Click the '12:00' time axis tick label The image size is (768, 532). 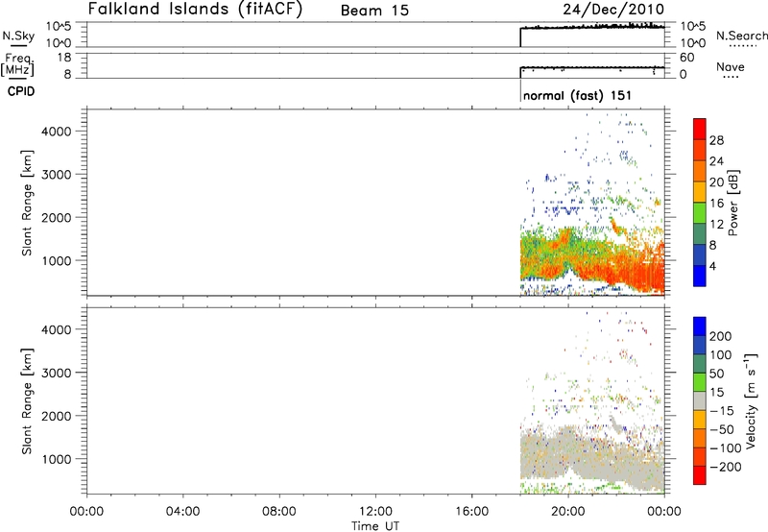pos(375,512)
